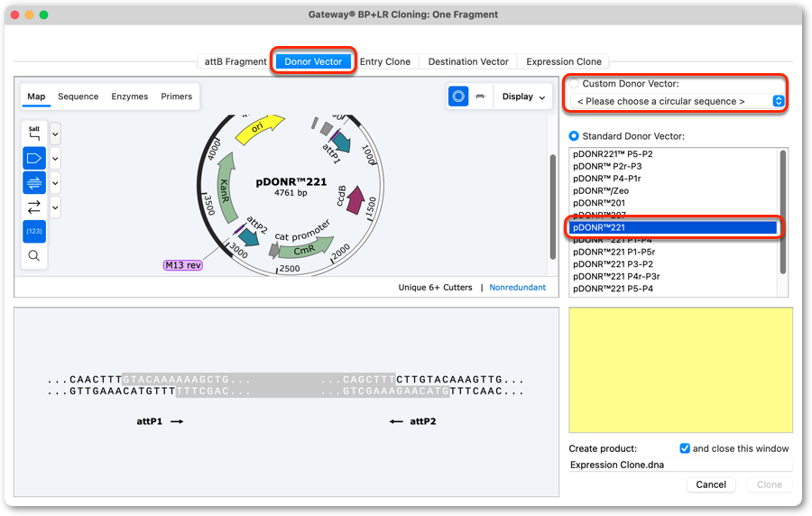Click the Nonredundant link

(x=517, y=287)
